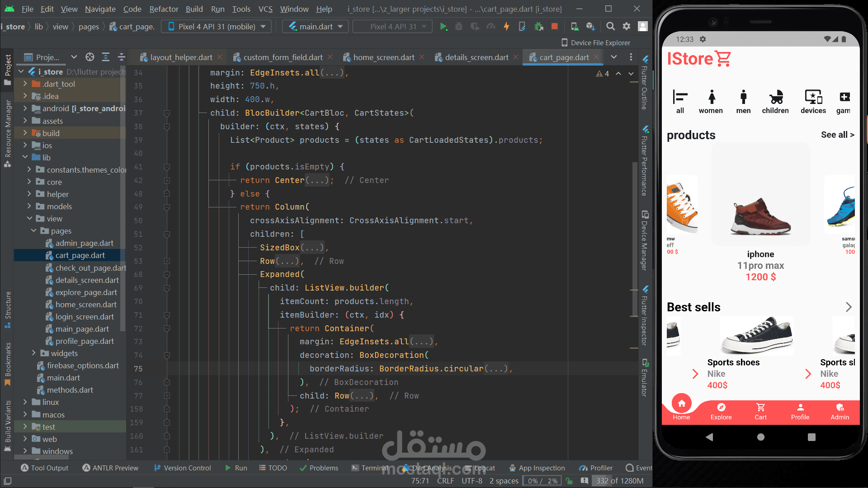The width and height of the screenshot is (868, 488).
Task: Select the women category icon in emulator
Action: click(711, 102)
